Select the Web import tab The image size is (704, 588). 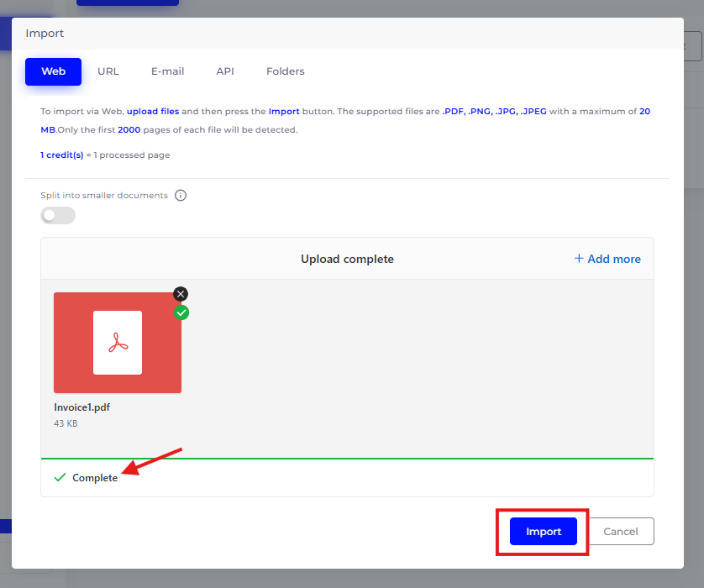click(x=53, y=71)
